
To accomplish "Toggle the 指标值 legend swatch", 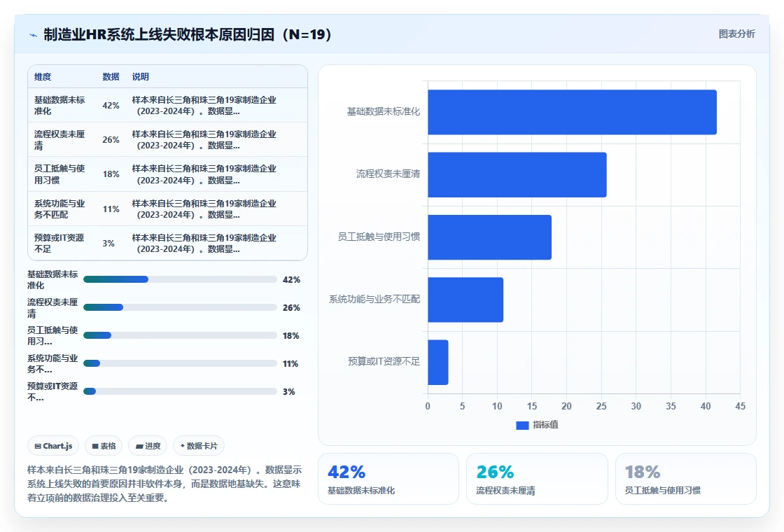I will (x=522, y=425).
